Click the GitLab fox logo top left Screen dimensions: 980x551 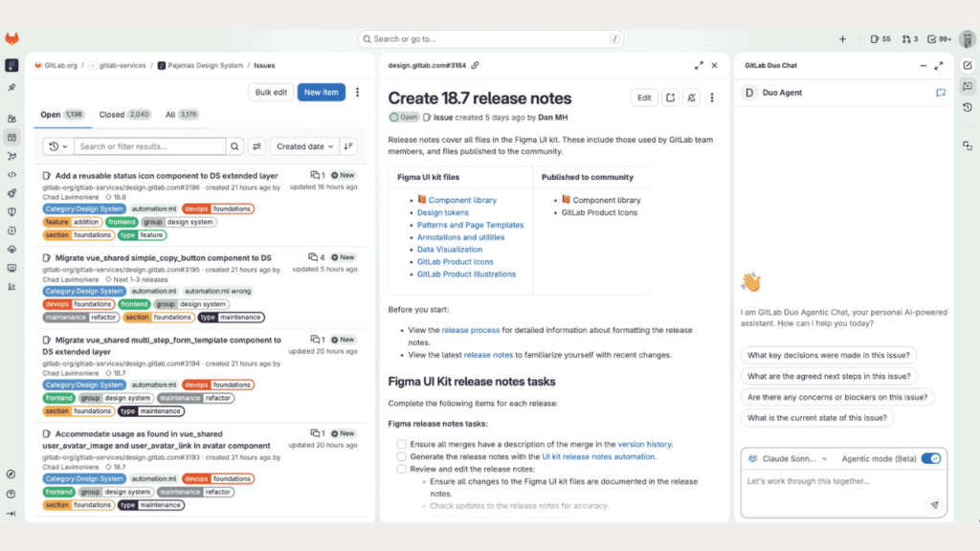pos(13,40)
